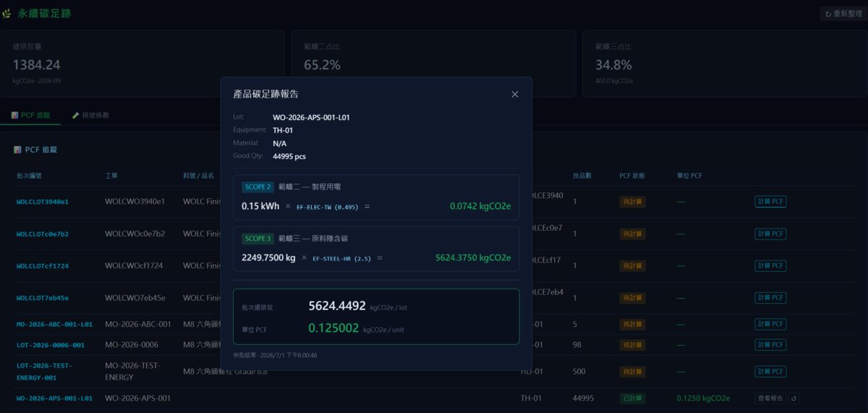The image size is (868, 413).
Task: Click the Material value N/A in dialog
Action: pos(279,143)
